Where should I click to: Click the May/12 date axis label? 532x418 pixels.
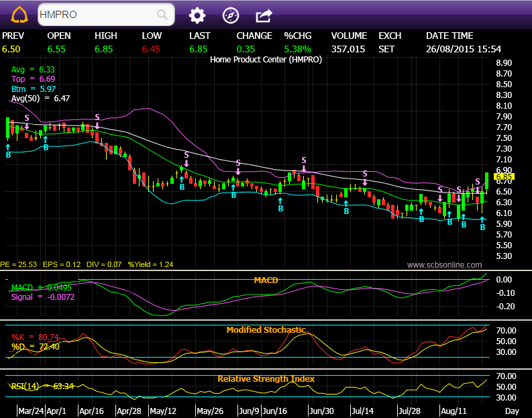click(163, 411)
